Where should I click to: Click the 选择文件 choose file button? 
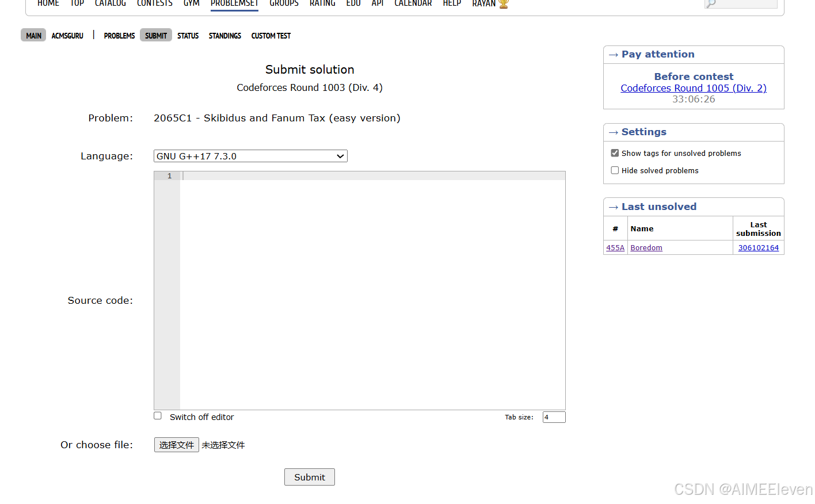coord(177,445)
